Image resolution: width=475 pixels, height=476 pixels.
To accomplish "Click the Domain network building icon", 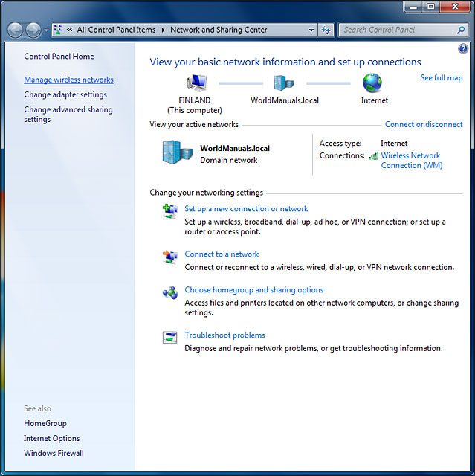I will (x=178, y=152).
